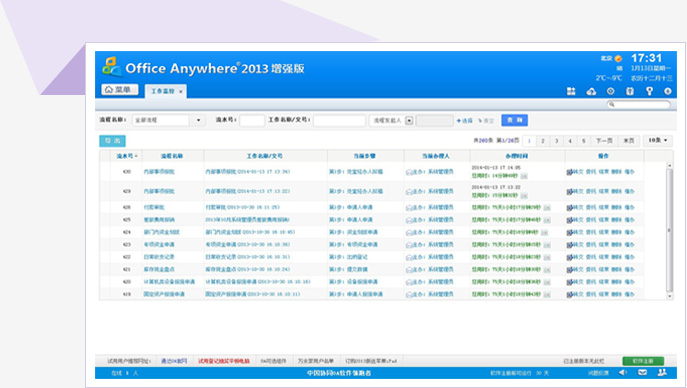Click 转交 in row 429
This screenshot has width=687, height=388.
coord(578,192)
